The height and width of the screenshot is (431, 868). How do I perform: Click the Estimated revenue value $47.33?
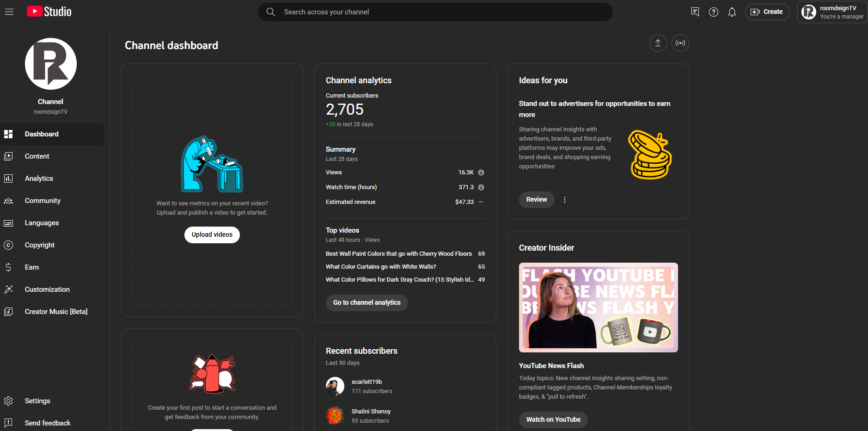(465, 202)
